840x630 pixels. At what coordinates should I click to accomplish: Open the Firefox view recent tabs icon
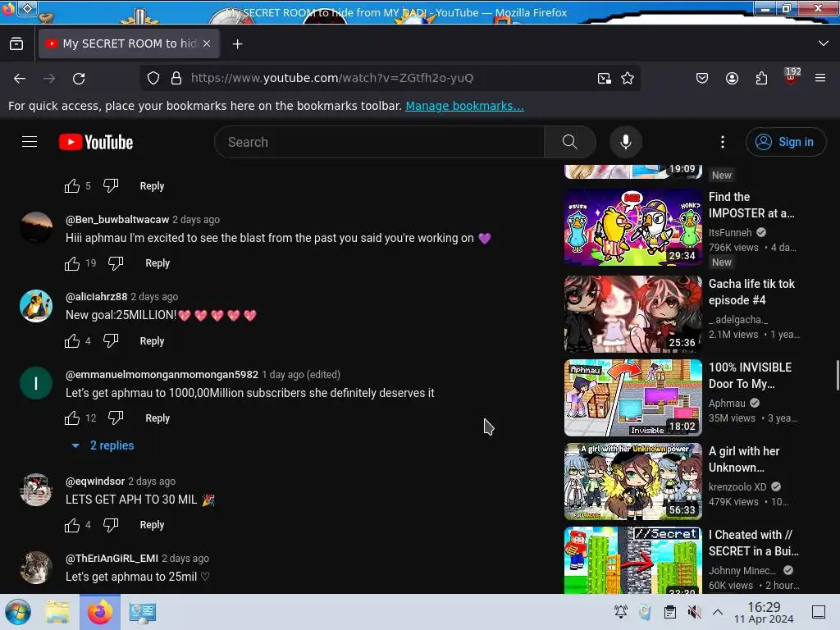tap(16, 44)
